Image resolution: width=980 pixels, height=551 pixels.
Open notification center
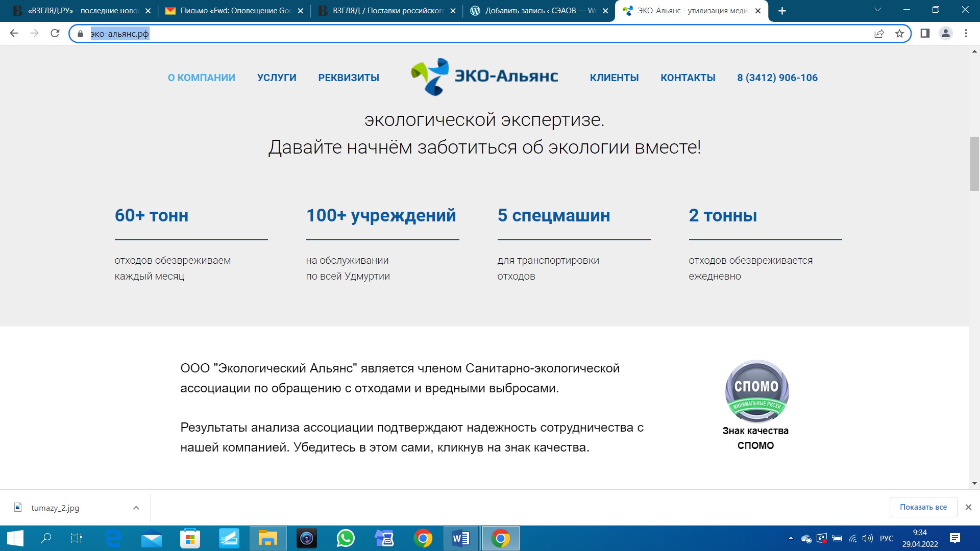(955, 538)
